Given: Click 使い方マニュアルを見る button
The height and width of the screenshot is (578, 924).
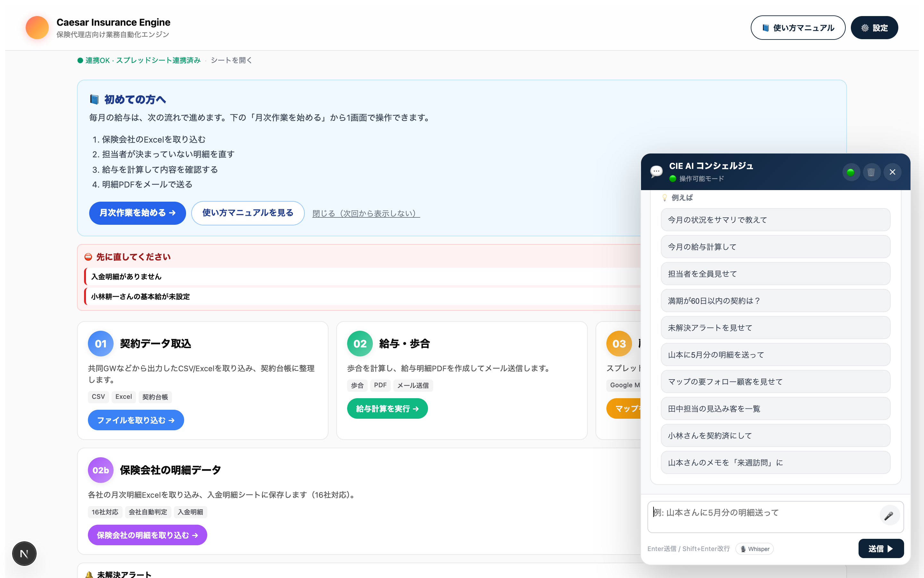Looking at the screenshot, I should [248, 213].
